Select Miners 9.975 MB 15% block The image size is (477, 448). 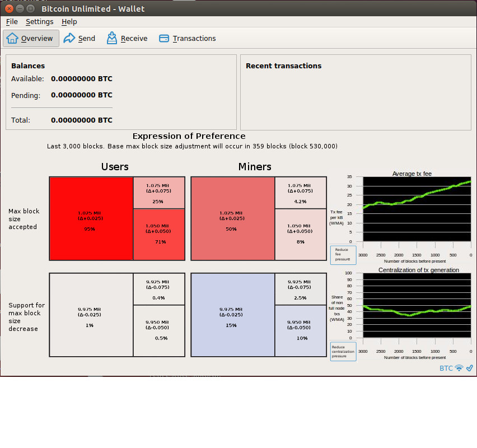pos(233,315)
